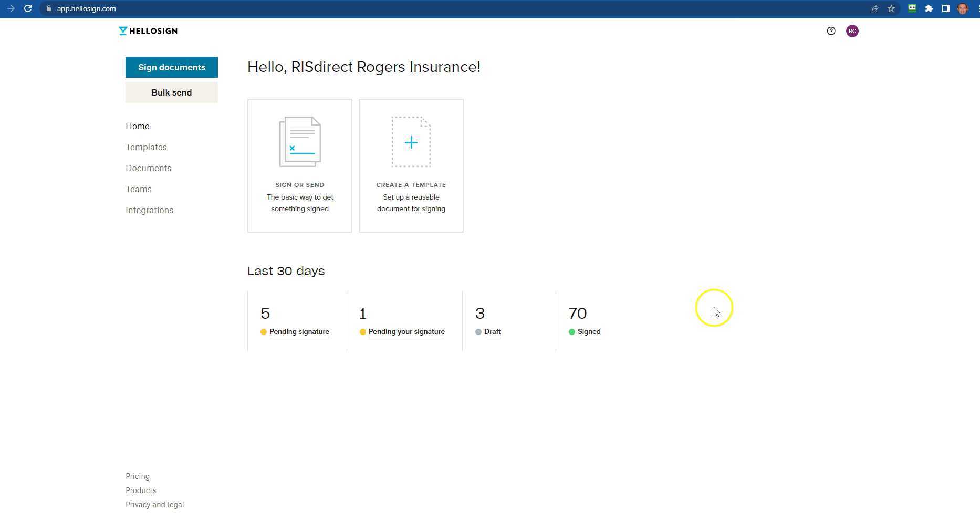Viewport: 980px width, 522px height.
Task: Open the Integrations page
Action: coord(149,210)
